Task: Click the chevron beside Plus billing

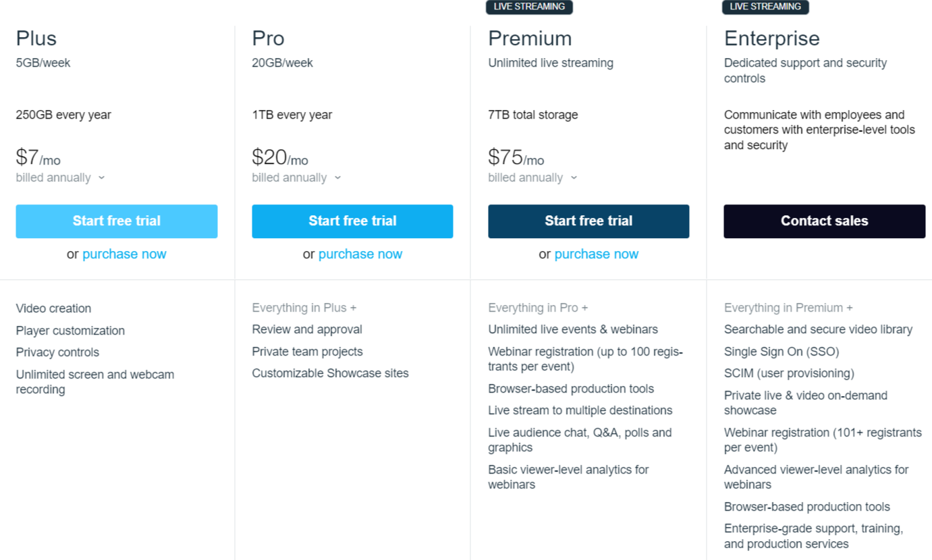Action: point(101,178)
